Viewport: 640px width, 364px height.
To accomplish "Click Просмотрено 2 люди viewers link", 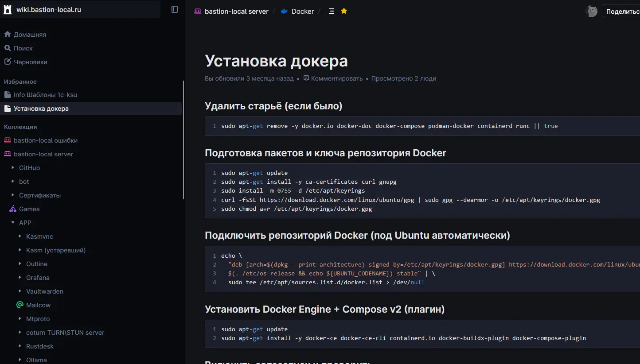I will click(404, 78).
